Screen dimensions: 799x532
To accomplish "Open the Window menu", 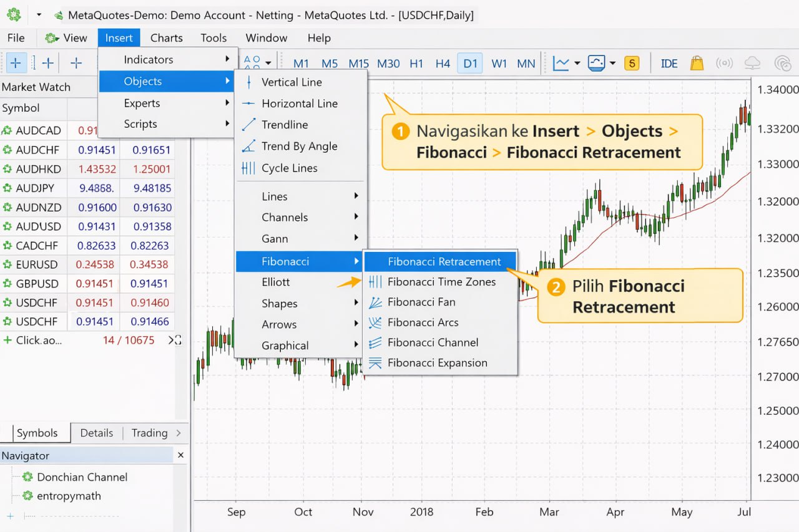I will tap(267, 38).
